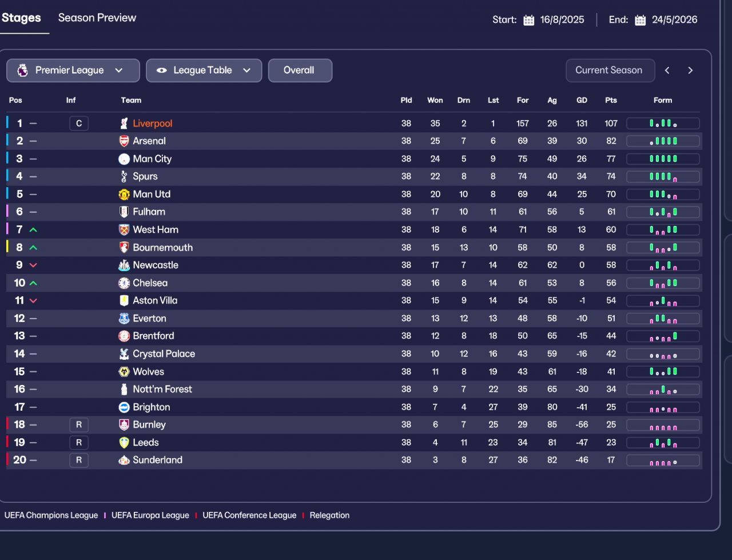732x560 pixels.
Task: Click the Overall filter button
Action: 300,70
